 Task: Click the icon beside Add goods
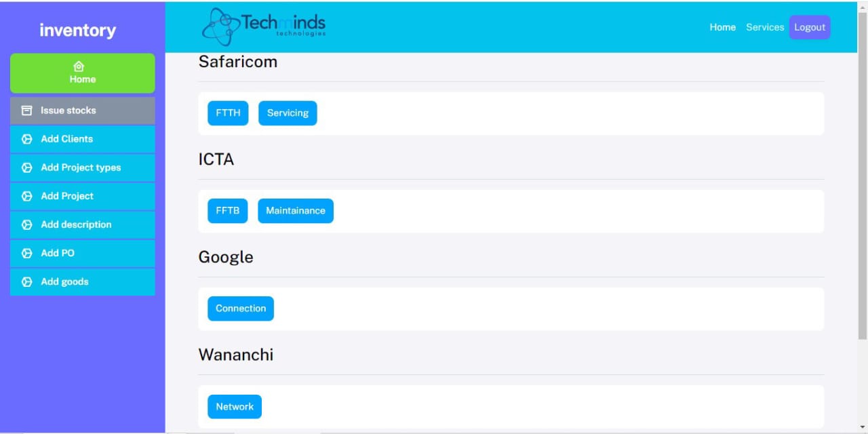pos(27,281)
